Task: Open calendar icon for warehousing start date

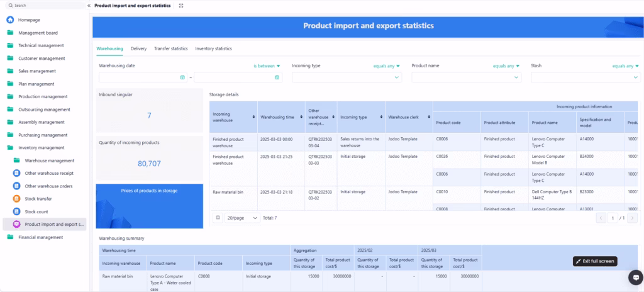Action: (x=182, y=77)
